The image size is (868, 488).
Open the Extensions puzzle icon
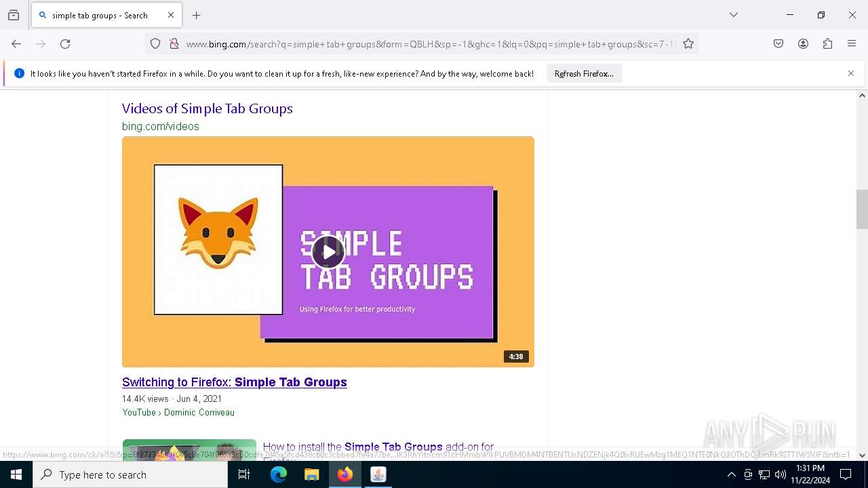827,44
